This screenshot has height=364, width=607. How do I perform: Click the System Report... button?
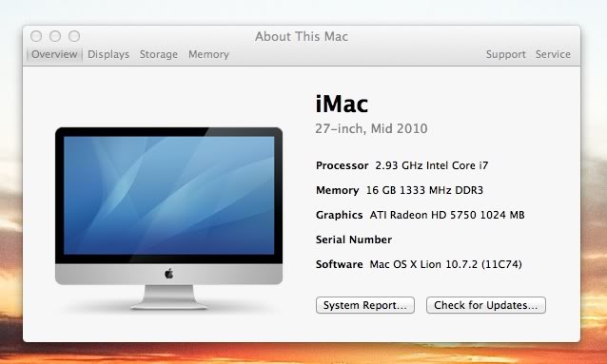(x=365, y=305)
